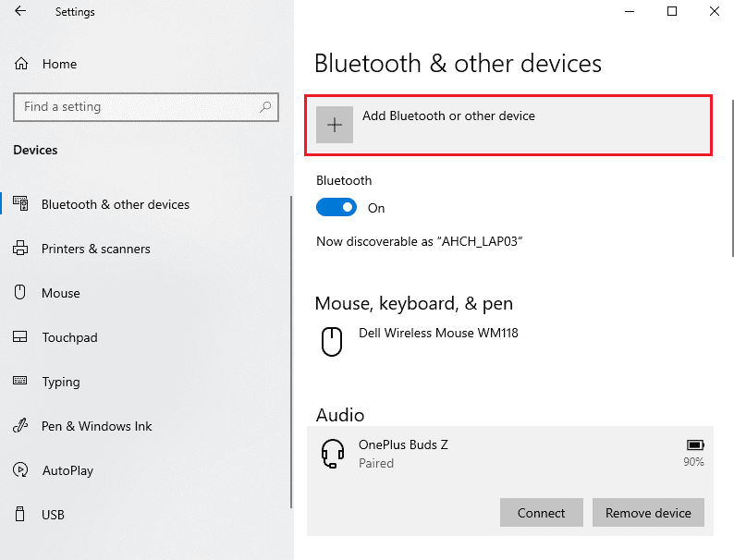Turn off the Bluetooth toggle

[336, 208]
